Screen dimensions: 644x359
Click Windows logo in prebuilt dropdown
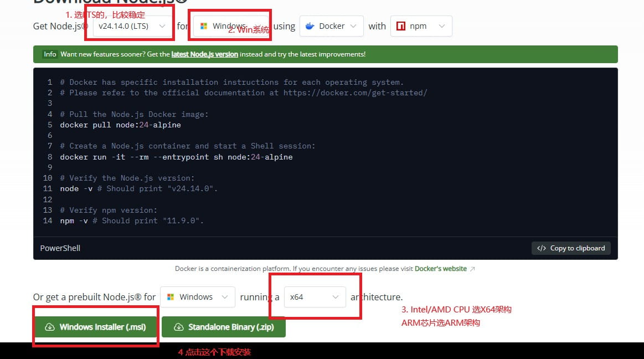click(171, 297)
